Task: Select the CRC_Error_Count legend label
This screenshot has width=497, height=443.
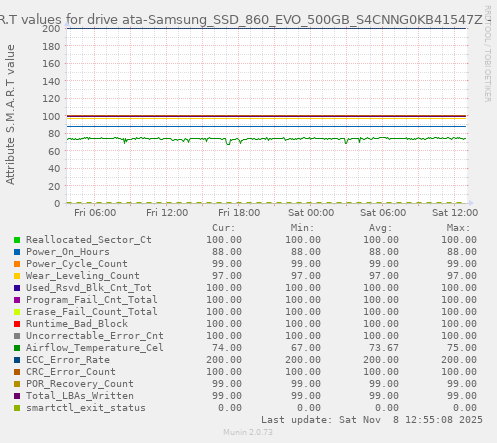Action: (x=71, y=372)
